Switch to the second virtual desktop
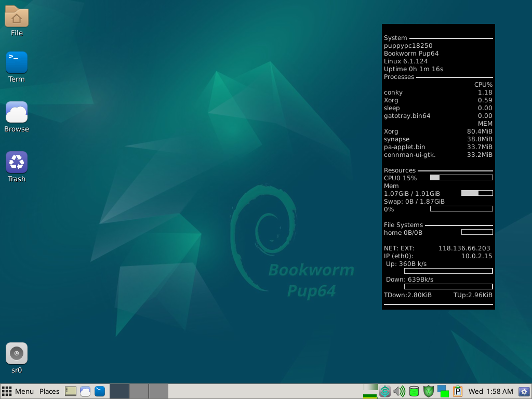The width and height of the screenshot is (532, 399). point(139,391)
